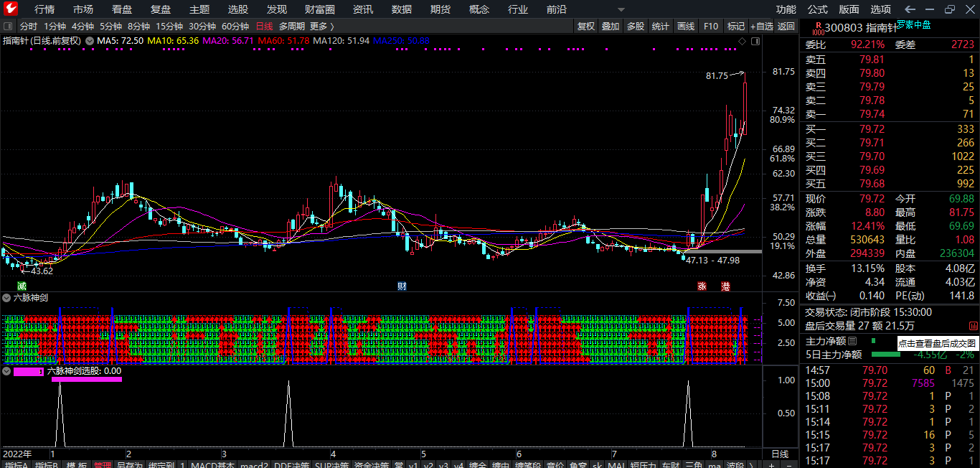Expand the 六脉神剑选股 sub-chart dropdown
This screenshot has height=468, width=980.
click(x=6, y=371)
